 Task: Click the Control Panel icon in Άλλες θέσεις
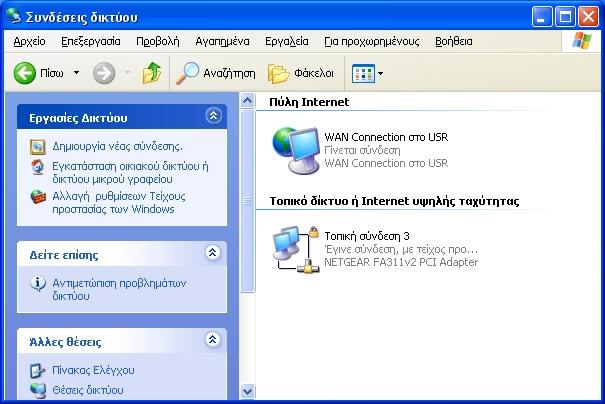38,370
